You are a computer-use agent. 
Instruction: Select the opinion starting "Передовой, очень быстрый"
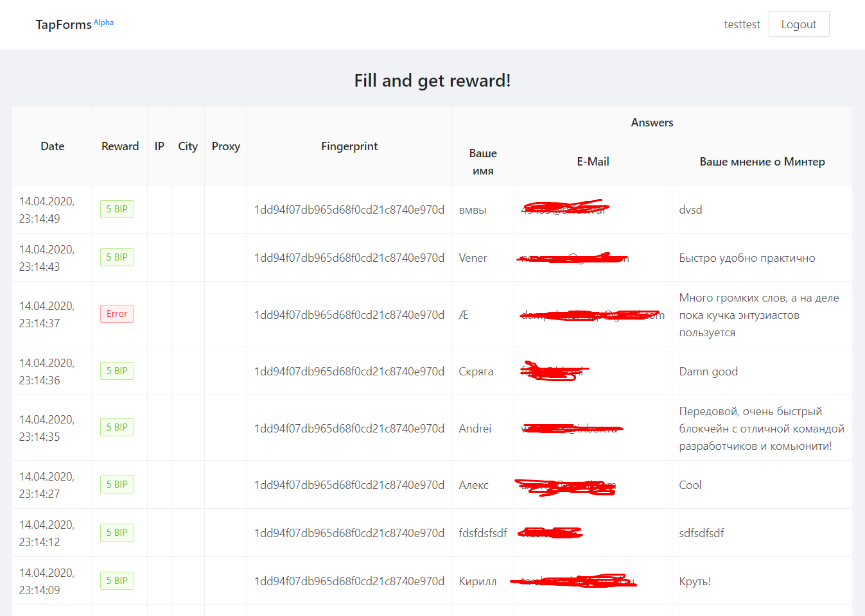point(762,429)
